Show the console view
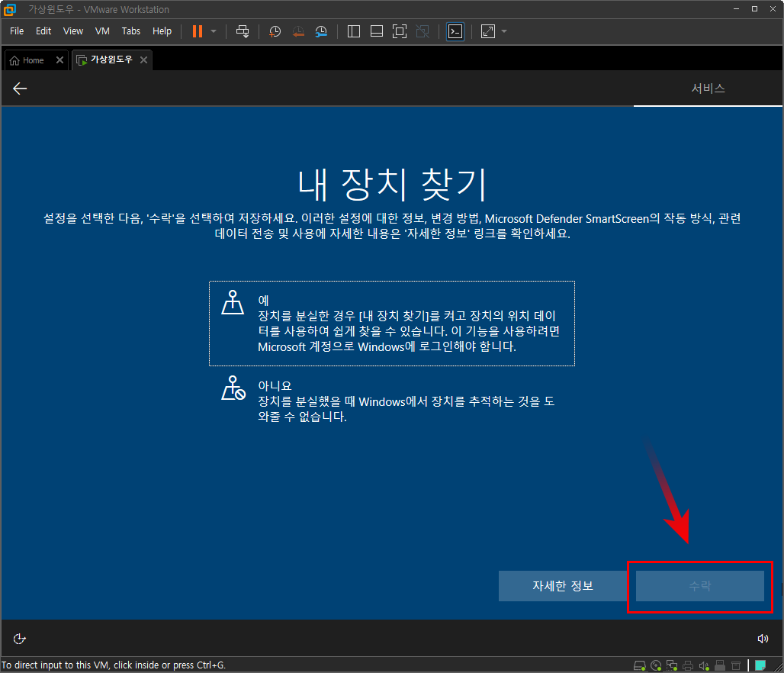The height and width of the screenshot is (673, 784). (455, 31)
